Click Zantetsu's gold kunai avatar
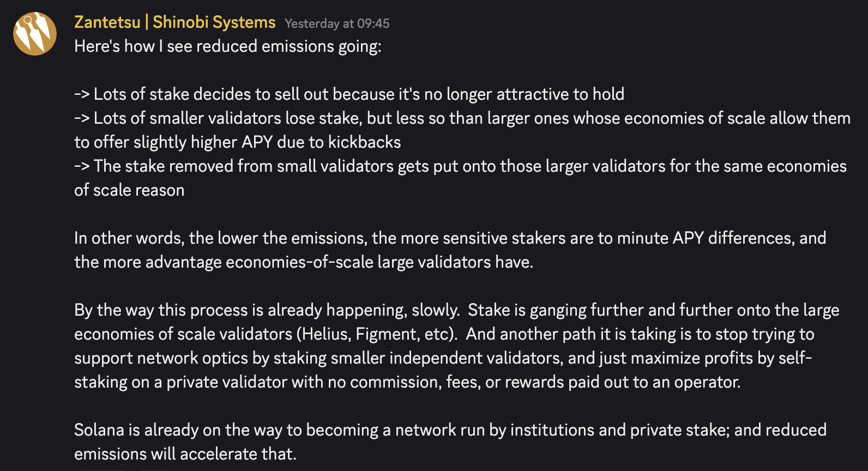This screenshot has width=868, height=471. point(35,34)
